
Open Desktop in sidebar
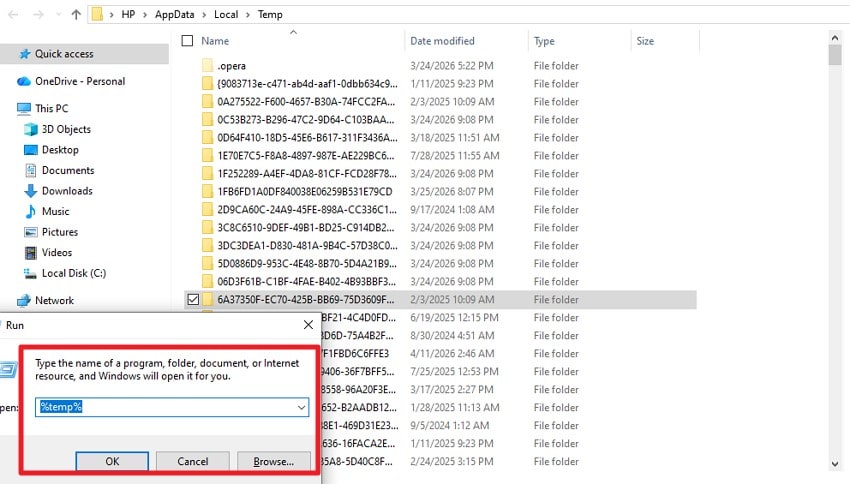(60, 150)
